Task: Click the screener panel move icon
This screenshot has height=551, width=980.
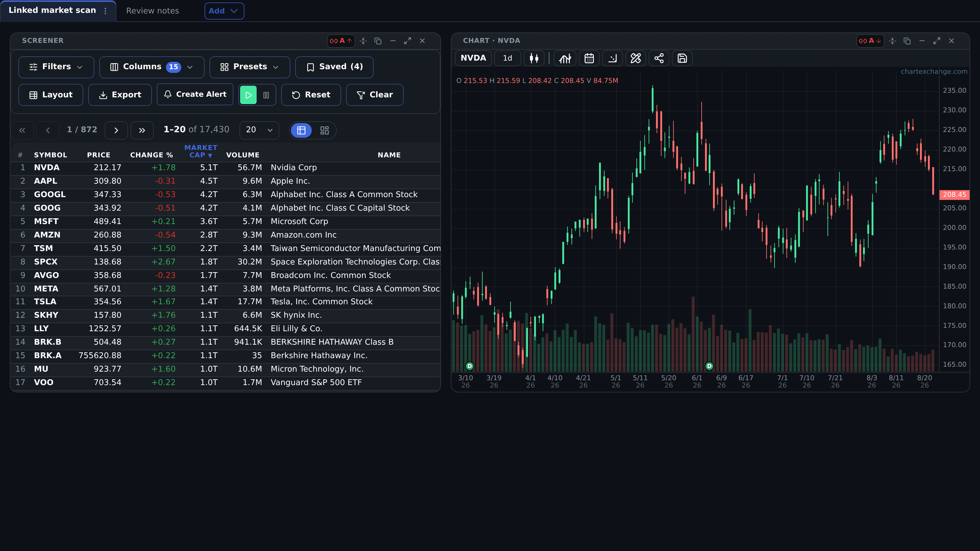Action: click(363, 41)
